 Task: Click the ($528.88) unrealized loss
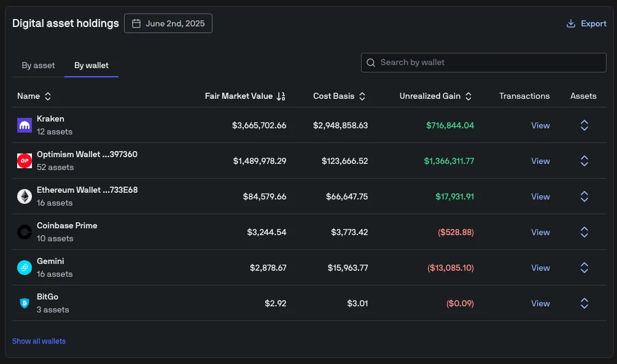coord(456,232)
